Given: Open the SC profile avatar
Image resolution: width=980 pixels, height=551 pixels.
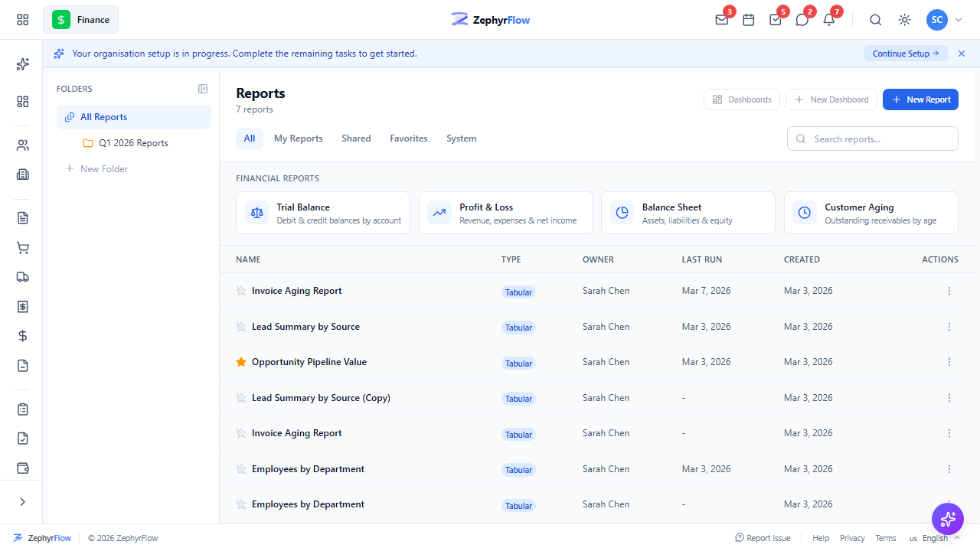Looking at the screenshot, I should pyautogui.click(x=937, y=20).
